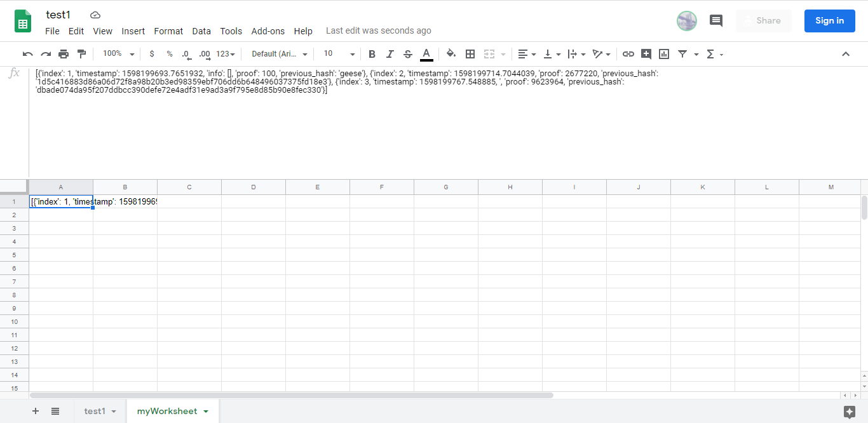868x423 pixels.
Task: Open the File menu
Action: 53,31
